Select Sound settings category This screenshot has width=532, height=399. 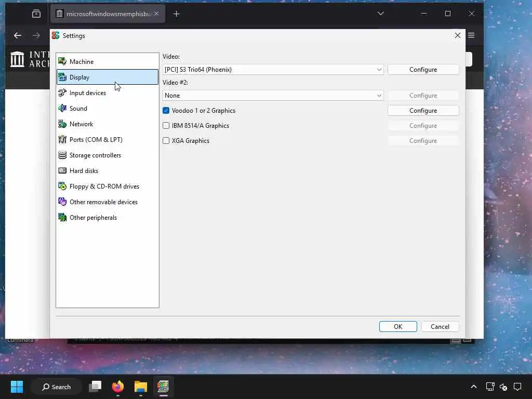(x=108, y=108)
